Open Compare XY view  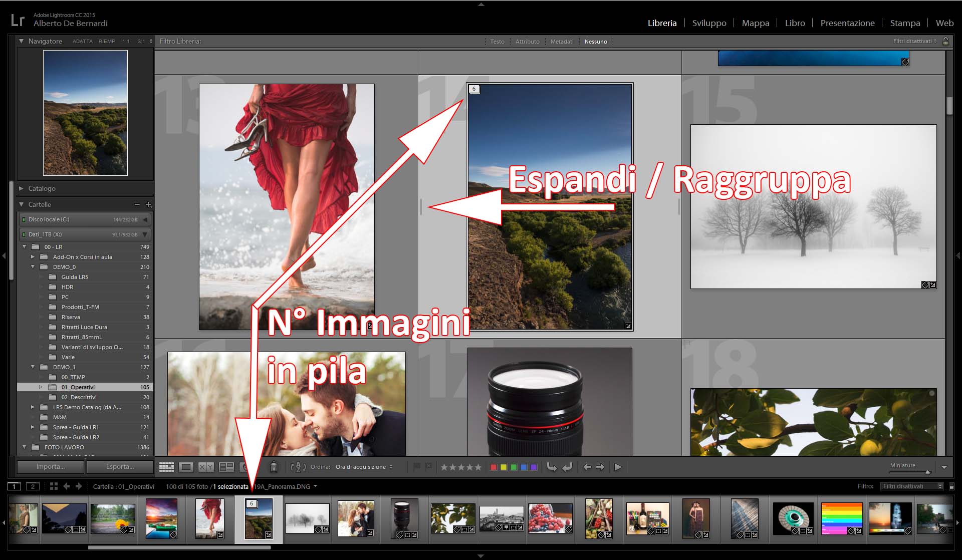click(x=205, y=467)
